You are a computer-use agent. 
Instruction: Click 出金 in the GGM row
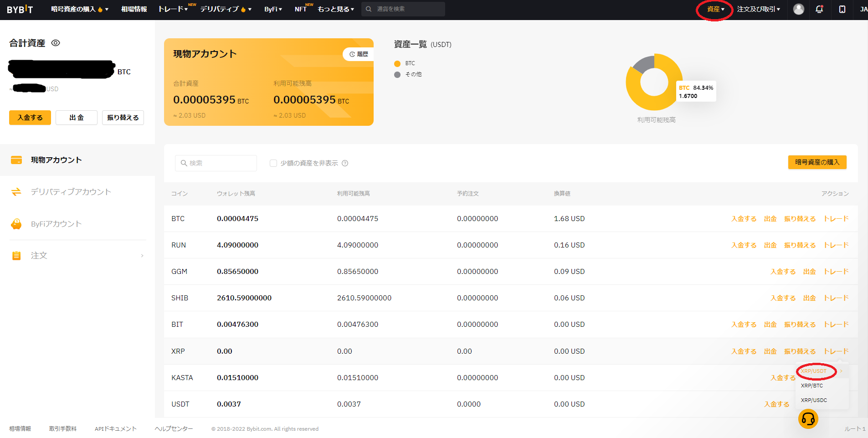pyautogui.click(x=810, y=272)
